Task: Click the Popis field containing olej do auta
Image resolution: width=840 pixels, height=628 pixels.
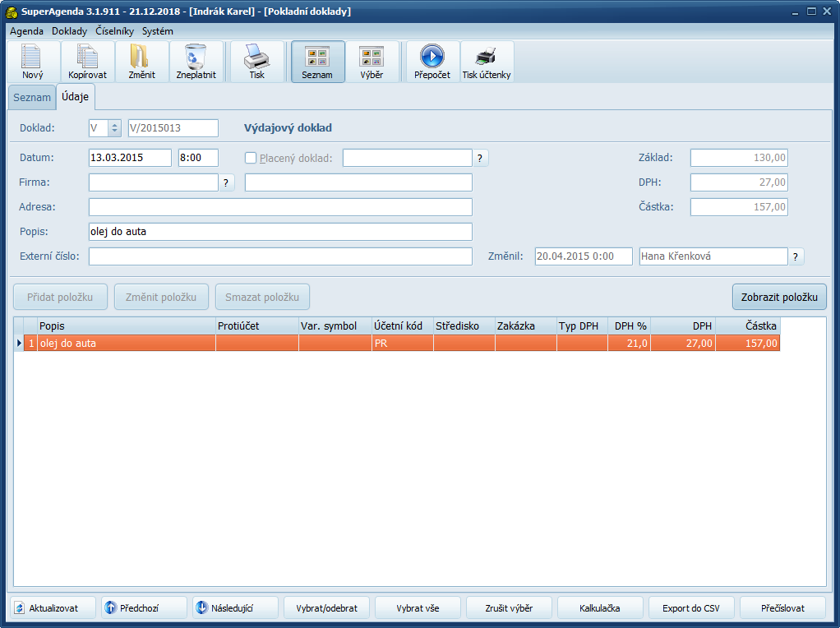Action: (x=281, y=232)
